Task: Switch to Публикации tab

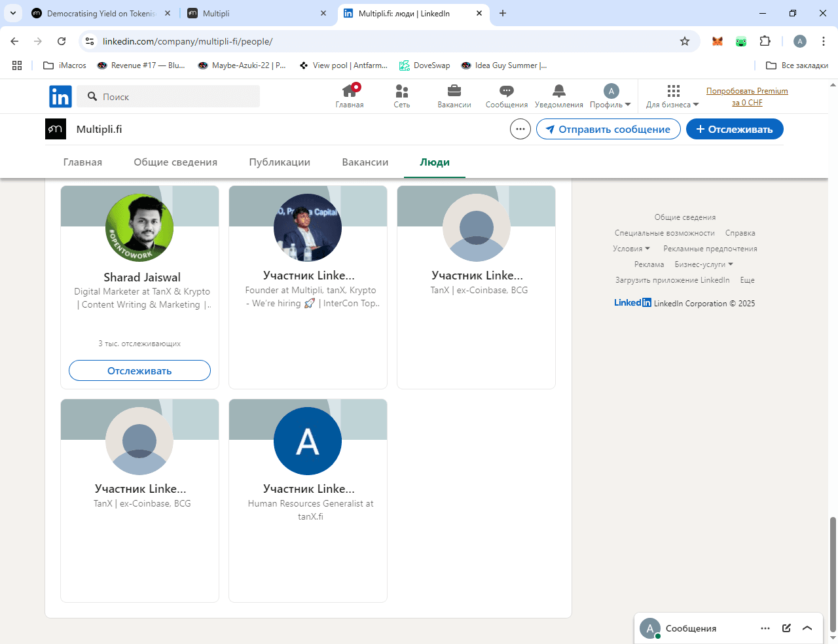Action: [x=280, y=162]
